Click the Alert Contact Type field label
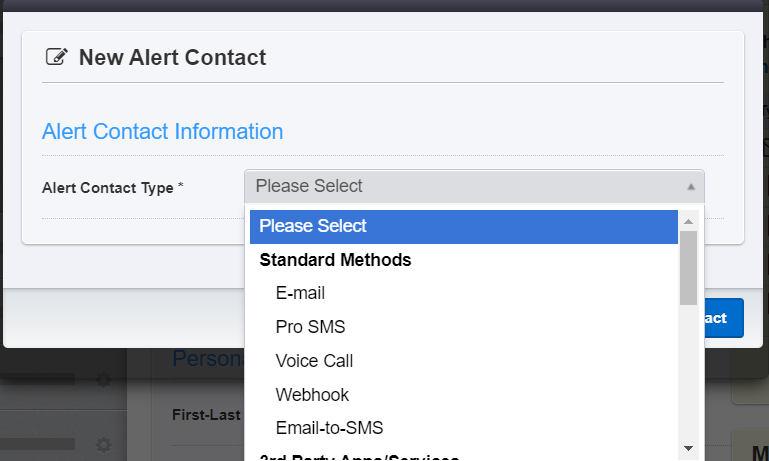 point(112,187)
